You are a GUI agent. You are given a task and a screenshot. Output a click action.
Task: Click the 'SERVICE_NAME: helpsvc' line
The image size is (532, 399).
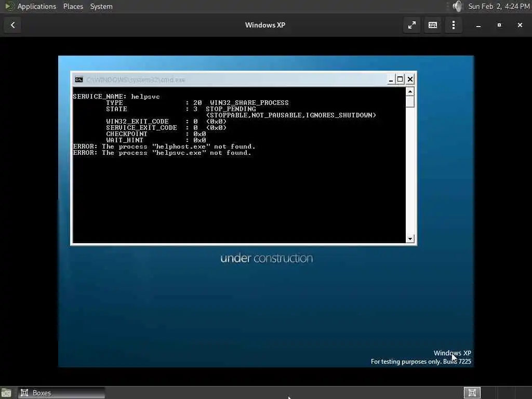click(116, 97)
